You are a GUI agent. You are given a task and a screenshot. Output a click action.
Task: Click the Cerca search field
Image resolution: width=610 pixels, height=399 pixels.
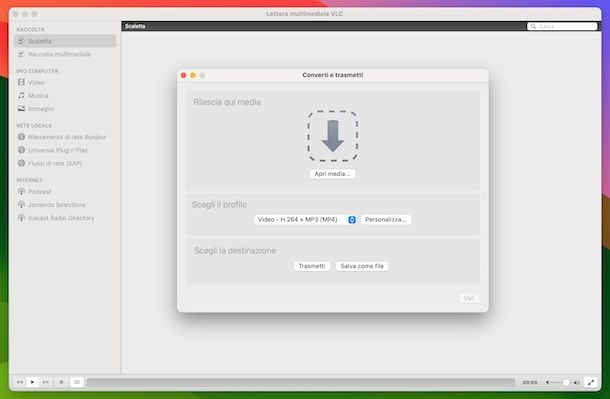(x=562, y=26)
